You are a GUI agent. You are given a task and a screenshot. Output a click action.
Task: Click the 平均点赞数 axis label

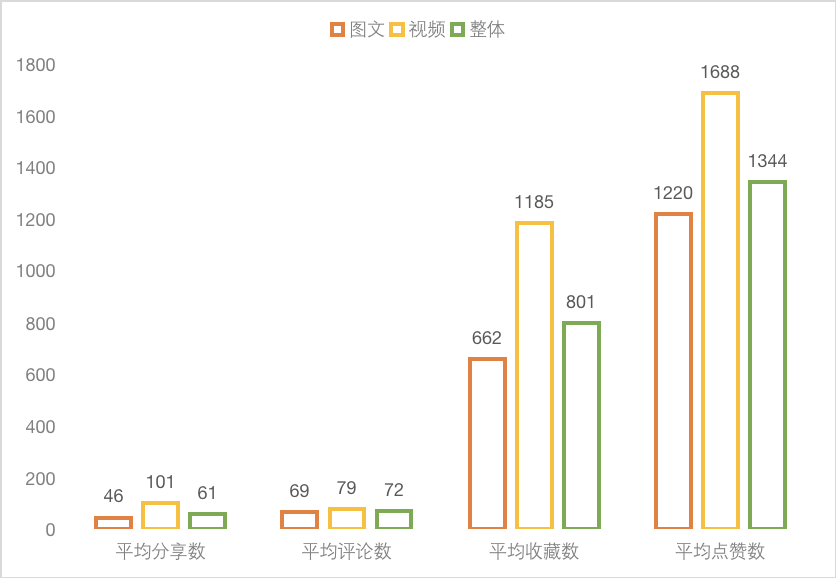click(x=720, y=551)
